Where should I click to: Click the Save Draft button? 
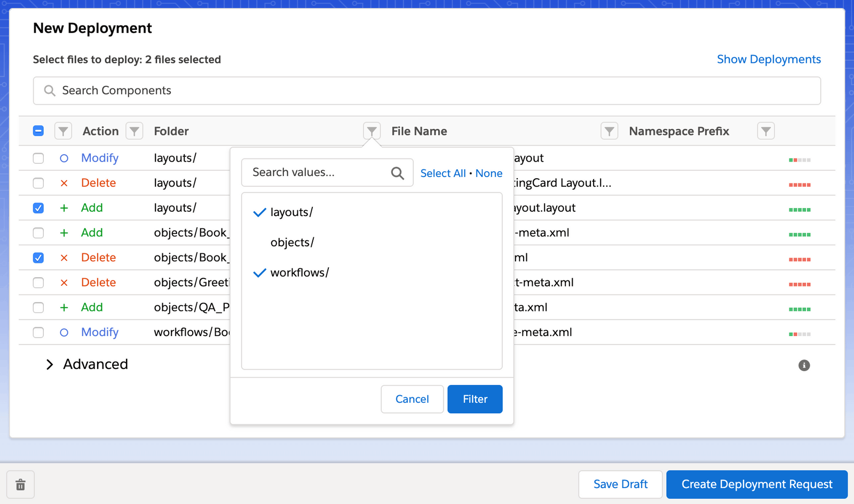[620, 484]
